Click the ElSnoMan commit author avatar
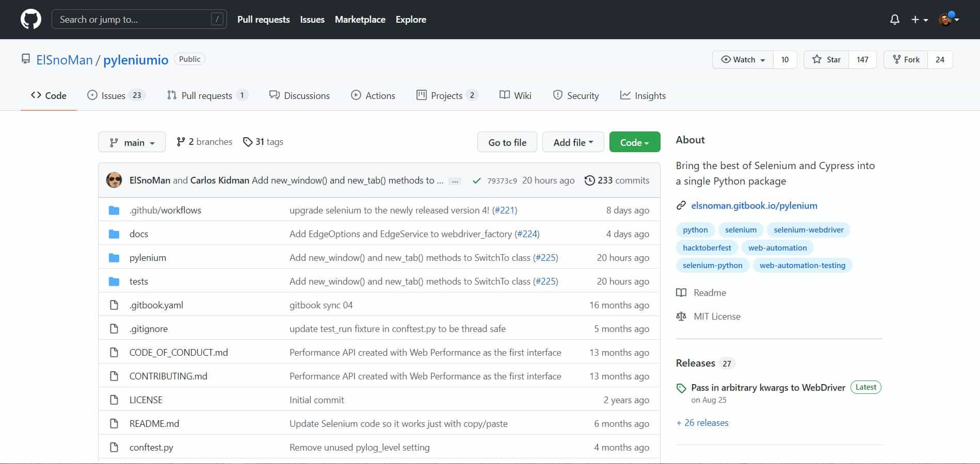The width and height of the screenshot is (980, 464). 114,180
